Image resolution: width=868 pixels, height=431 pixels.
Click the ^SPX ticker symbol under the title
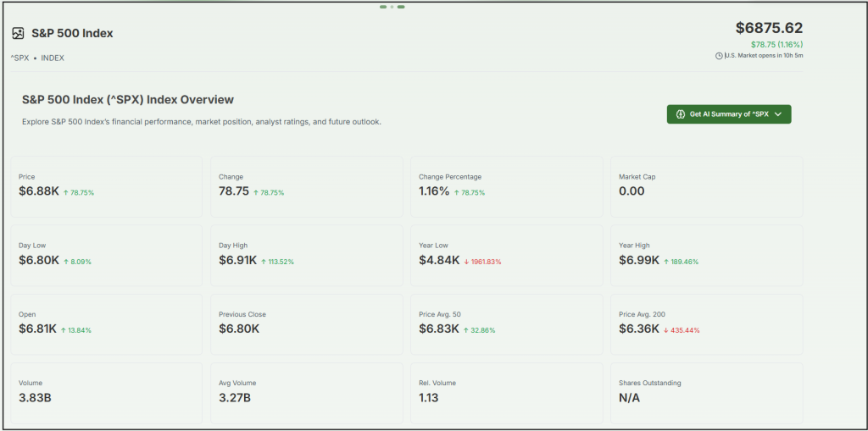tap(19, 58)
